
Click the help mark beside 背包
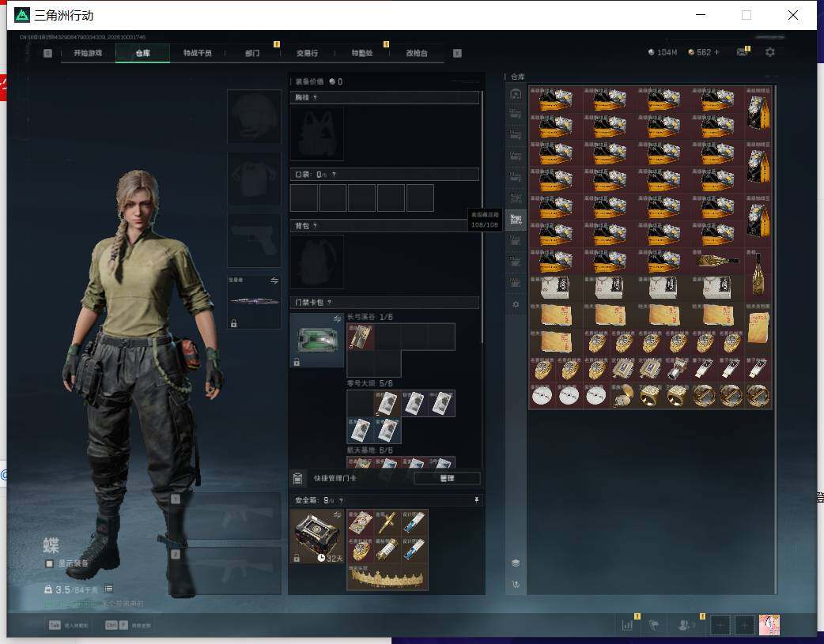[315, 225]
